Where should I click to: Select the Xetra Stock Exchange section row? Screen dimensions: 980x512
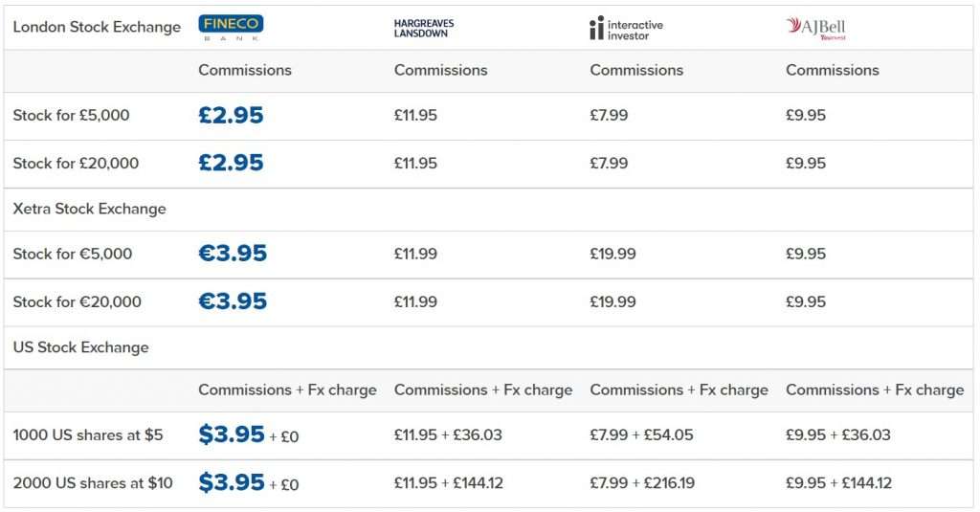tap(488, 209)
